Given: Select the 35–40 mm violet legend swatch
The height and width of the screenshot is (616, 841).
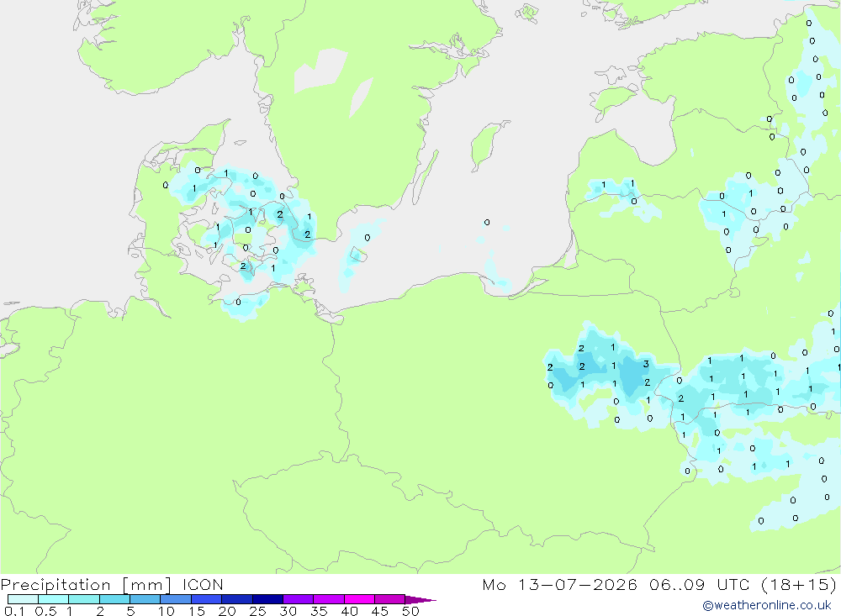Looking at the screenshot, I should pos(329,599).
